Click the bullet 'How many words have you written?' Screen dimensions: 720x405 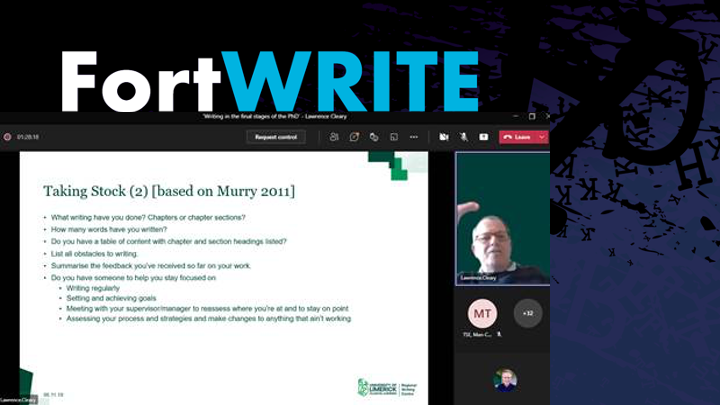tap(109, 230)
